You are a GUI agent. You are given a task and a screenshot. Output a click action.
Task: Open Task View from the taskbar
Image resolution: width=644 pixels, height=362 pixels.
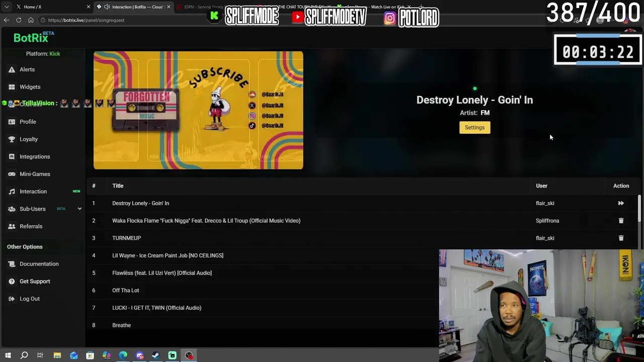pyautogui.click(x=40, y=355)
